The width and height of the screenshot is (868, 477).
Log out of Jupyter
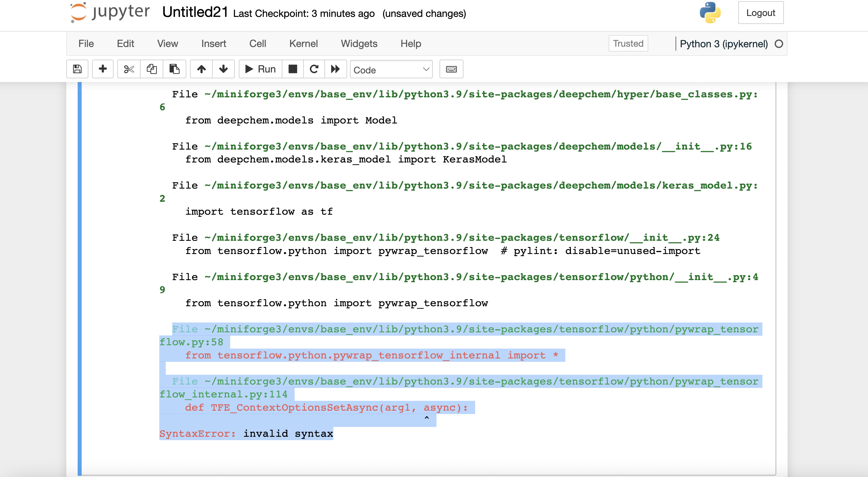(761, 13)
